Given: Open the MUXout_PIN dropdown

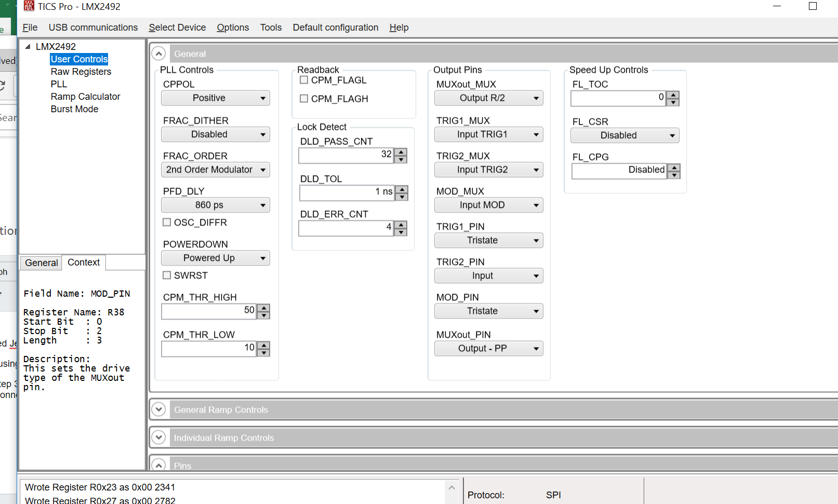Looking at the screenshot, I should 489,349.
